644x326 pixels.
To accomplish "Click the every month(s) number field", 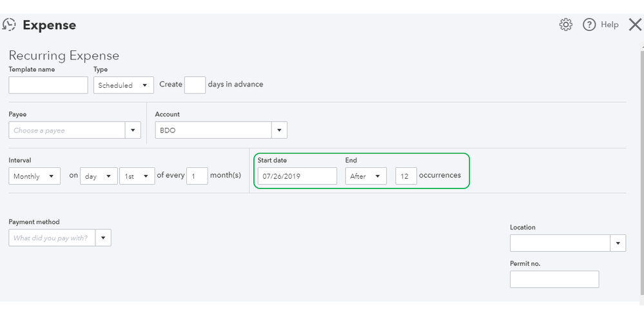I will (197, 176).
